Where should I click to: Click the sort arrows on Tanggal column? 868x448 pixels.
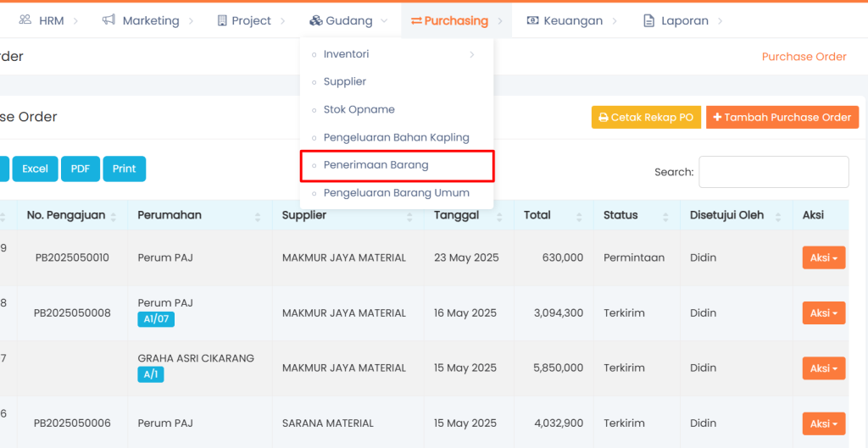coord(498,216)
